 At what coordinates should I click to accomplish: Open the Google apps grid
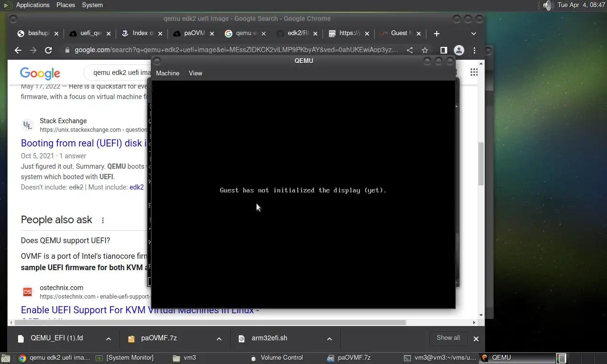point(474,72)
